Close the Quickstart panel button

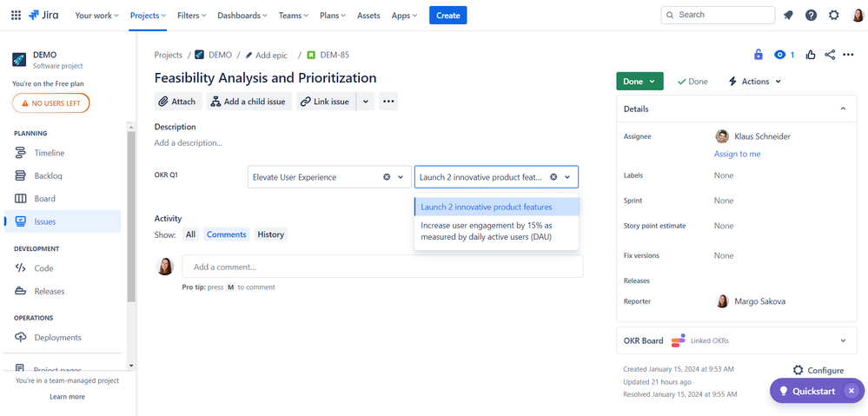pyautogui.click(x=851, y=391)
